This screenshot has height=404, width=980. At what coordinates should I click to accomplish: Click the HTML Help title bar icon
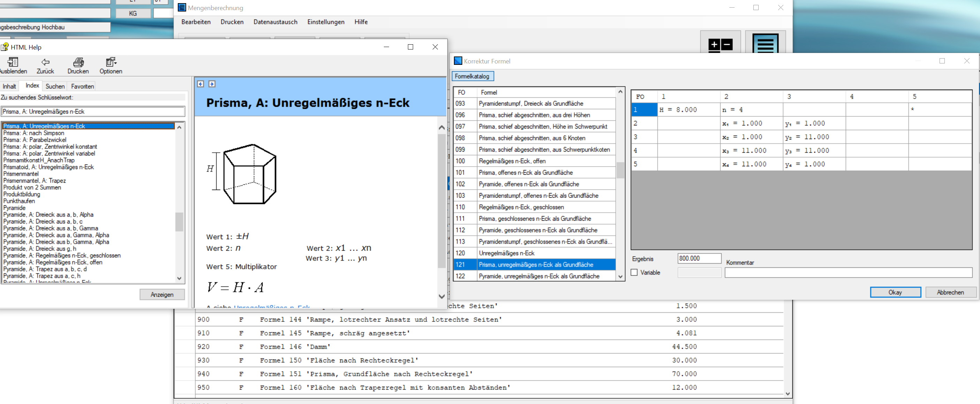[5, 47]
